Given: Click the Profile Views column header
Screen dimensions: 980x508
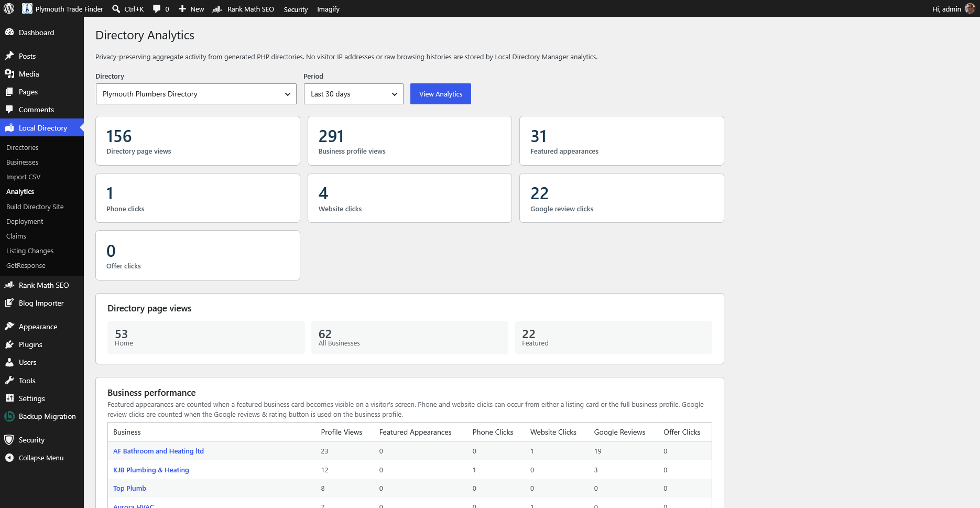Looking at the screenshot, I should [x=342, y=432].
